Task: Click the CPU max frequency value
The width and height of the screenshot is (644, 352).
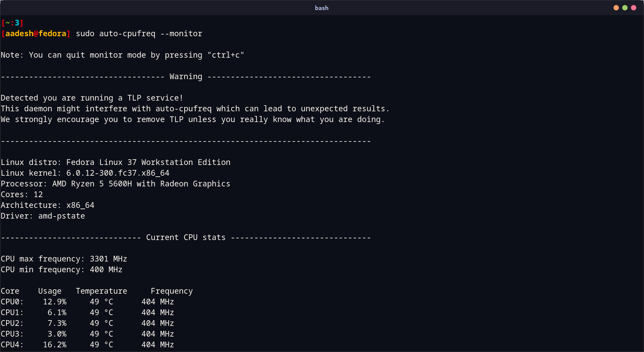Action: [108, 259]
